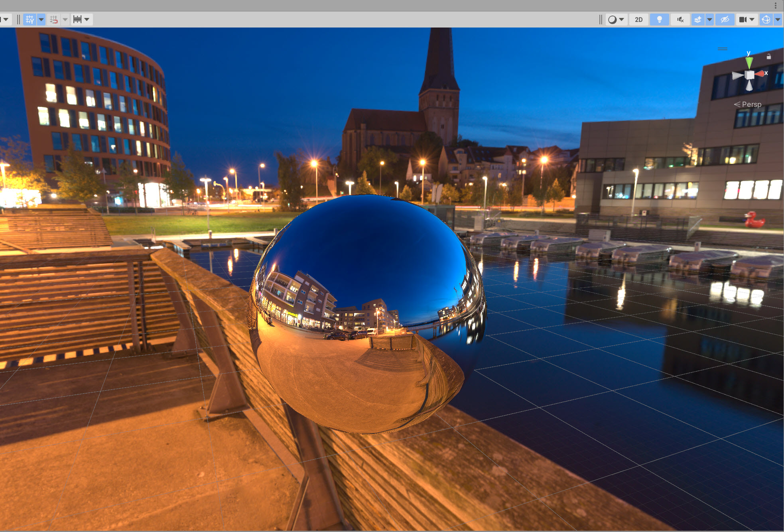Viewport: 784px width, 532px height.
Task: Click the green Y axis cone
Action: tap(749, 62)
